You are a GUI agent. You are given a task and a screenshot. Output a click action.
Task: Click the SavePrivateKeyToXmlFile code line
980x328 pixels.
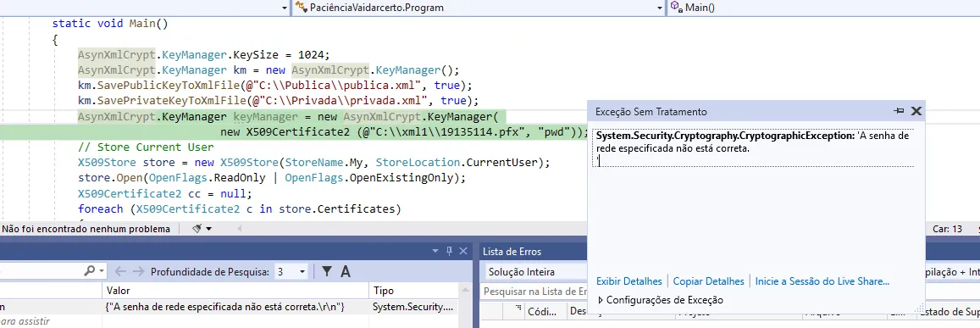(278, 100)
